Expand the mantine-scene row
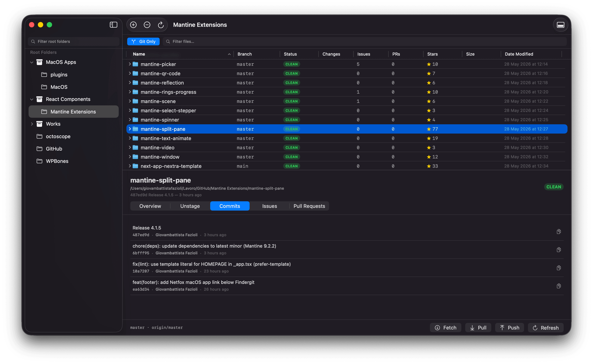 pyautogui.click(x=130, y=101)
